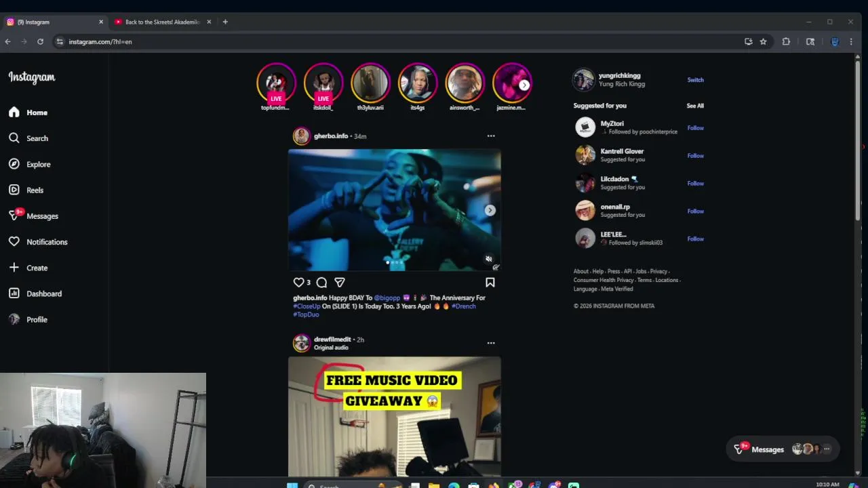Switch account next to yungrichkingg
Screen dimensions: 868x488
tap(695, 80)
